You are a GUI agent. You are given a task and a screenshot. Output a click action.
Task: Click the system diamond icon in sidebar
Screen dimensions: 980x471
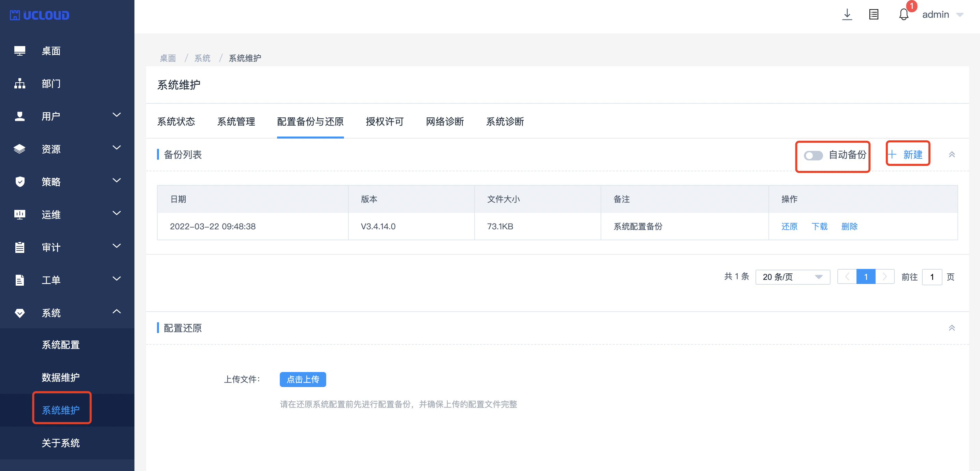tap(20, 313)
